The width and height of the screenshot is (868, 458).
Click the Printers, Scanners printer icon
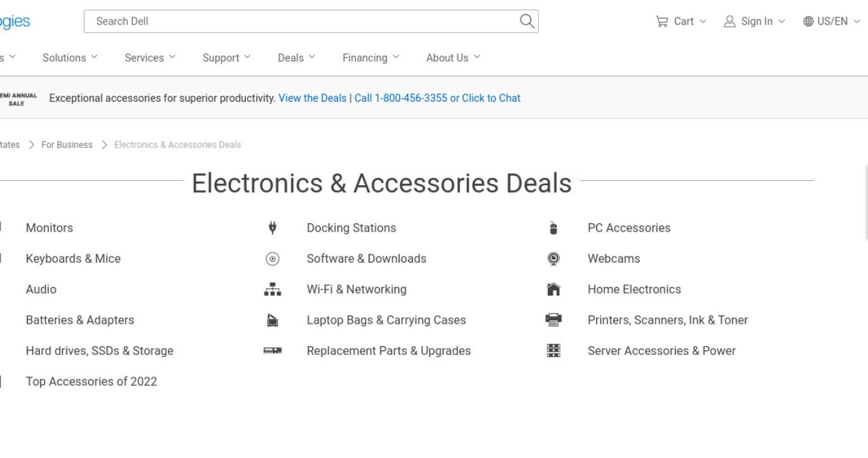click(x=553, y=320)
